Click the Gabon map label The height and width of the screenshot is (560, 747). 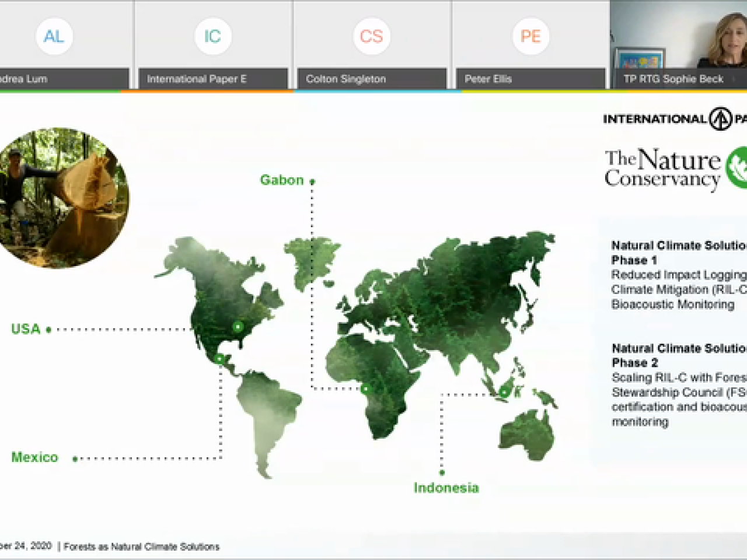(x=281, y=180)
